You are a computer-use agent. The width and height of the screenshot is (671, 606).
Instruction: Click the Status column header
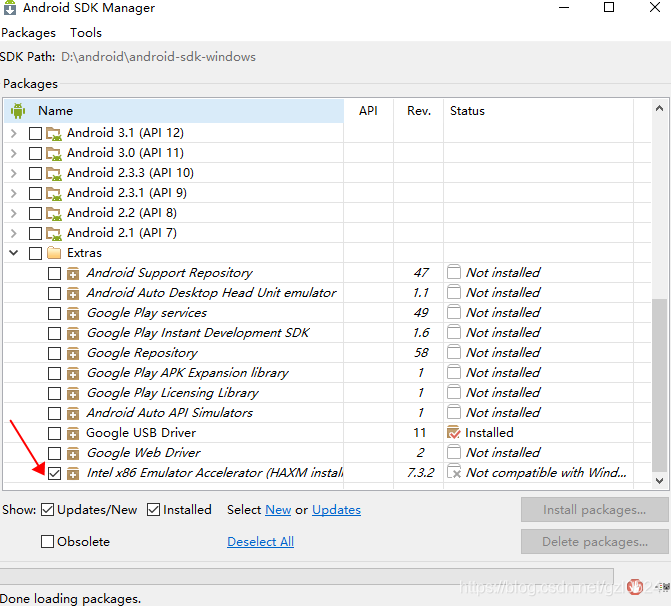(x=538, y=111)
